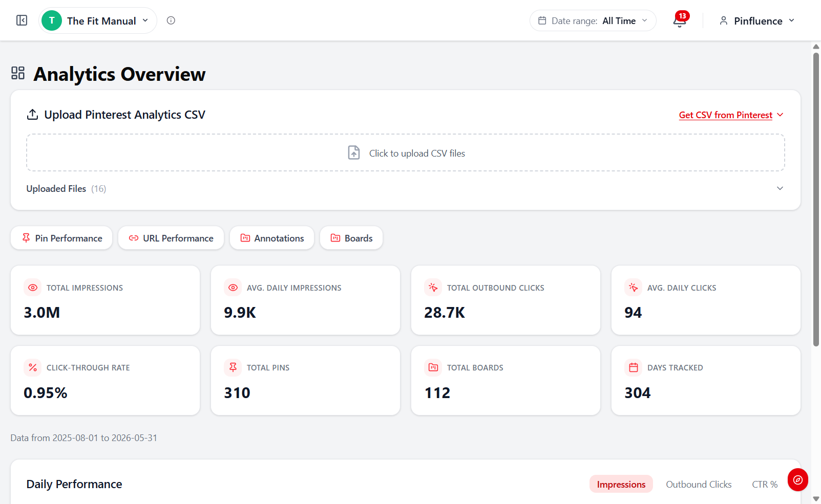Click the scrollbar down arrow
Screen dimensions: 821x504
pyautogui.click(x=816, y=498)
